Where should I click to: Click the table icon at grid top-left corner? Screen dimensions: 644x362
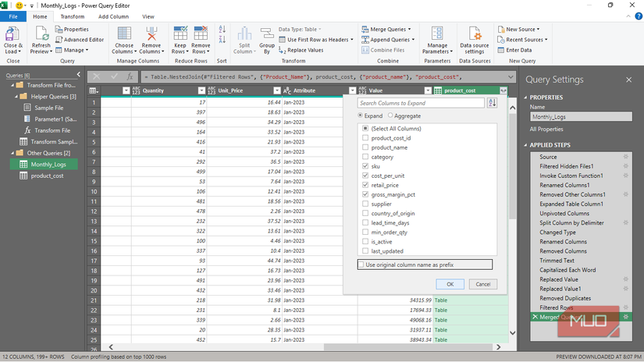click(x=94, y=90)
